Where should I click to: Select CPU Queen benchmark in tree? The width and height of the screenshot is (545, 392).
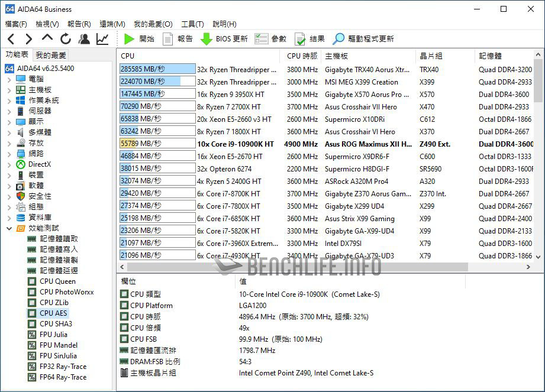(57, 281)
